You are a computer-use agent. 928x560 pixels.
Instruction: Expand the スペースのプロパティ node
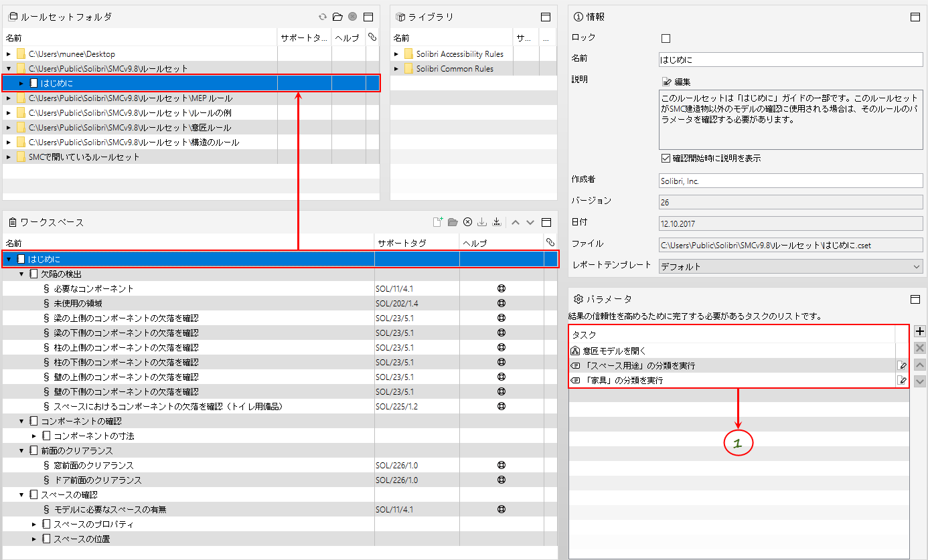click(x=34, y=525)
